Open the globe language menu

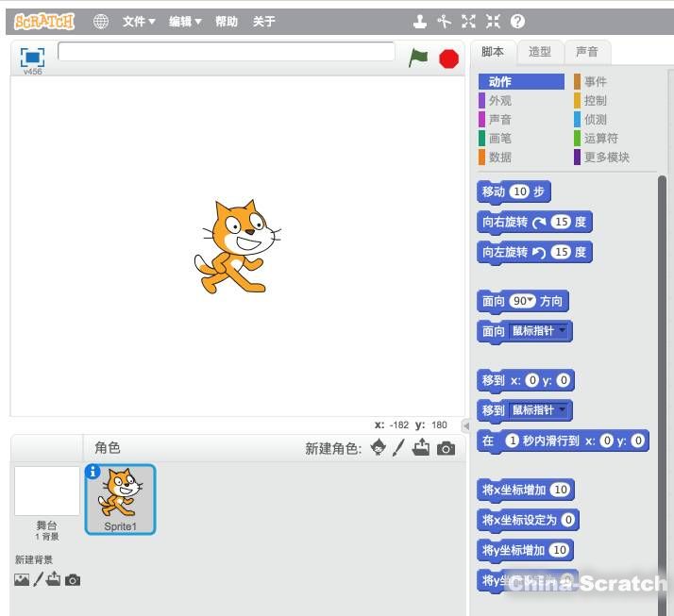pos(101,22)
